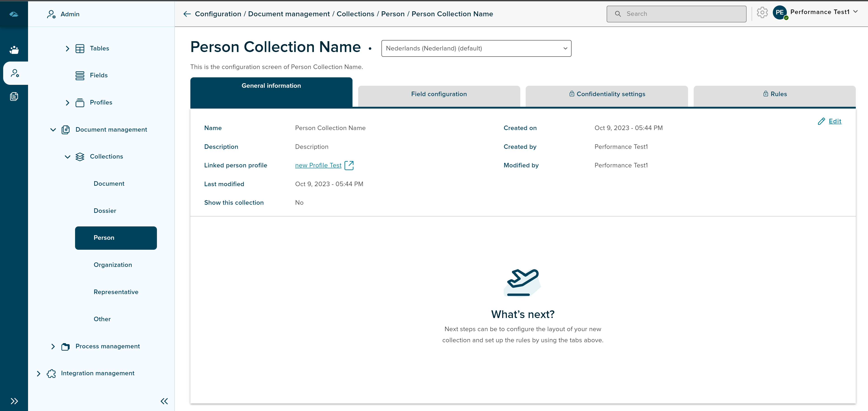Image resolution: width=868 pixels, height=411 pixels.
Task: Click the settings gear icon
Action: (x=762, y=13)
